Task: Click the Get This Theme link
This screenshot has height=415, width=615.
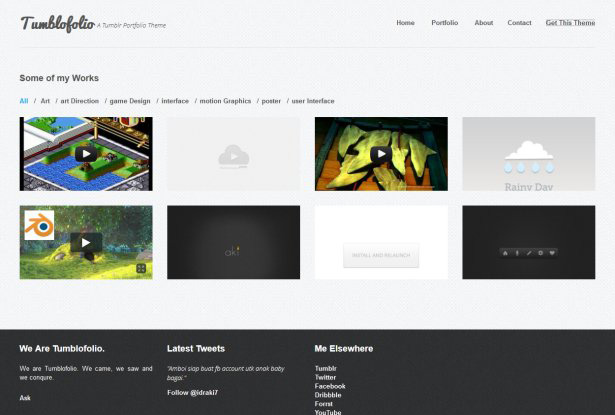Action: coord(570,23)
